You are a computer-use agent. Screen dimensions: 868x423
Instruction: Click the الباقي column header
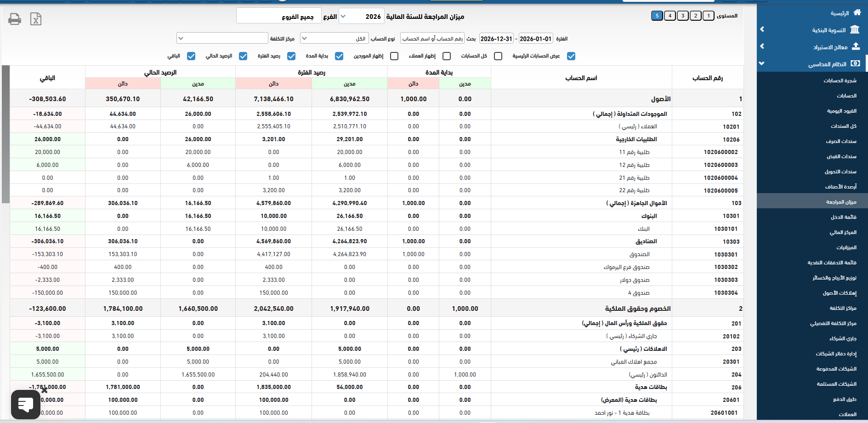coord(47,78)
